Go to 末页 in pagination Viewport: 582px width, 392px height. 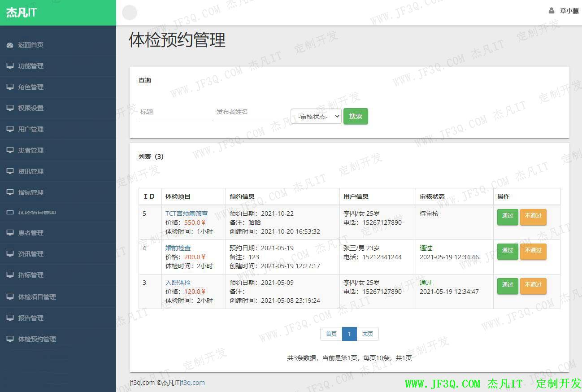coord(368,334)
